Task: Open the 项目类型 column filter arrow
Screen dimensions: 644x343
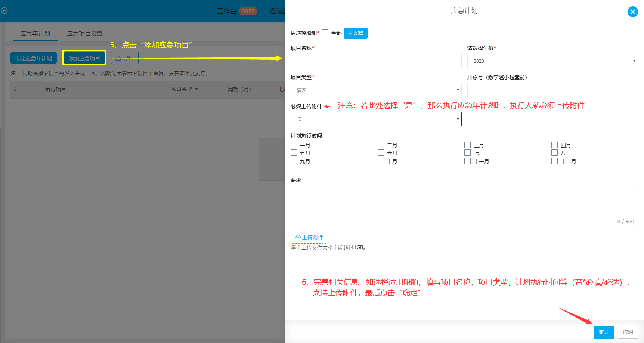Action: coord(196,89)
